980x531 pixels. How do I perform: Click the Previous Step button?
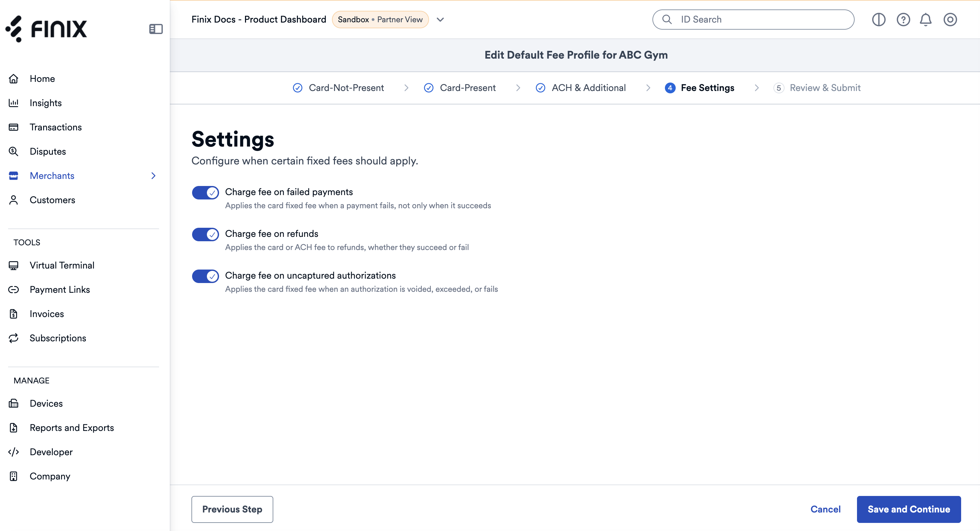click(232, 509)
